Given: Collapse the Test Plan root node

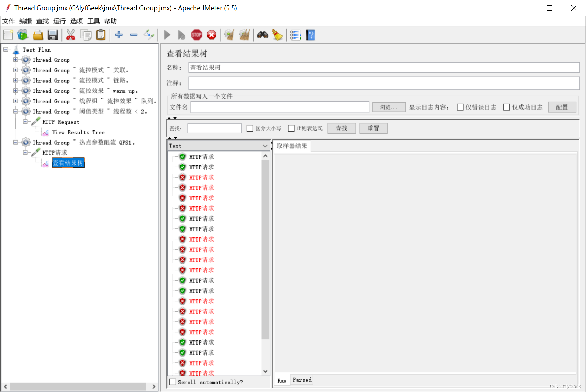Looking at the screenshot, I should (x=6, y=49).
